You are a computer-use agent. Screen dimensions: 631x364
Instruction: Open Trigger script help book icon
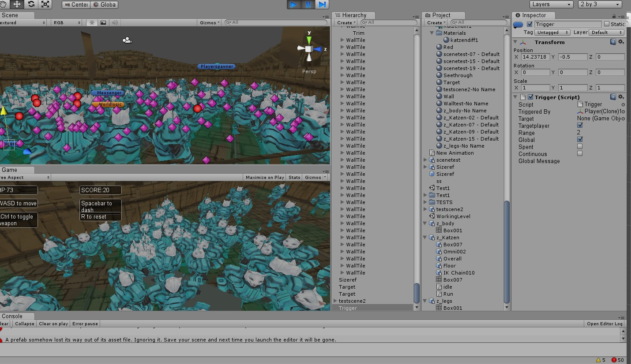(613, 97)
